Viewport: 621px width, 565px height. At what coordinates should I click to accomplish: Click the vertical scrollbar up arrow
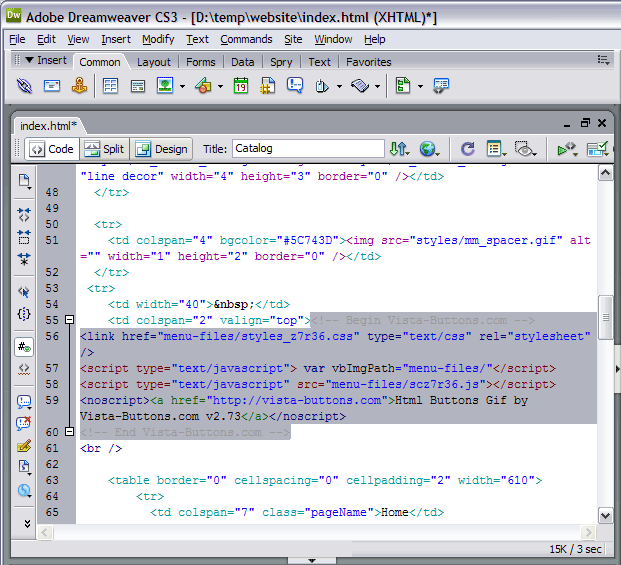pos(605,173)
